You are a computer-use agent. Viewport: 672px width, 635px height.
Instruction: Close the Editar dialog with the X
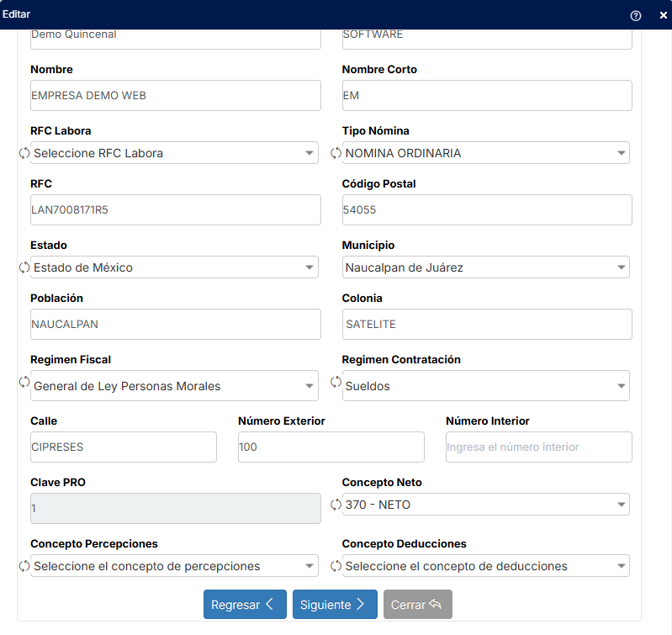[x=663, y=15]
